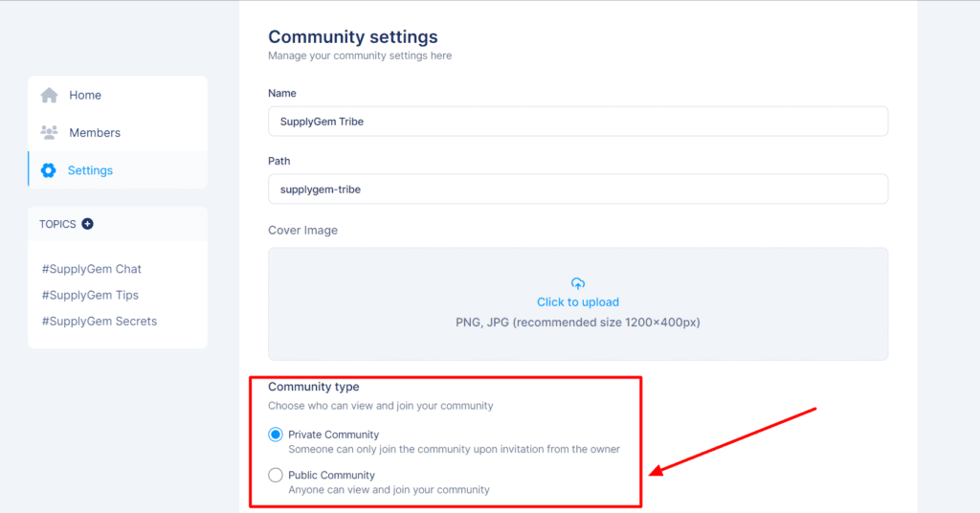
Task: Select Public Community radio button
Action: [x=276, y=475]
